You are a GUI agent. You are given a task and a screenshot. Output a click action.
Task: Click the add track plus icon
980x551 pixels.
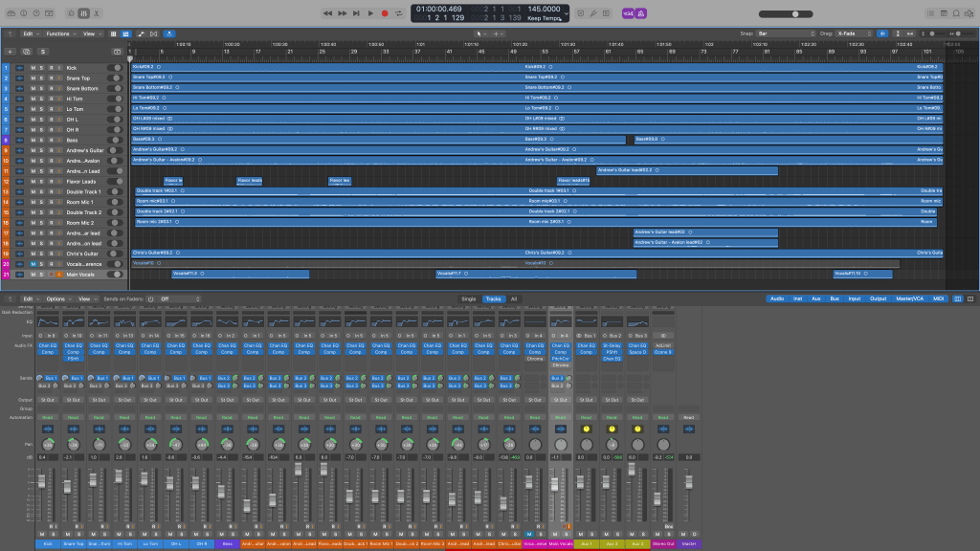click(10, 51)
